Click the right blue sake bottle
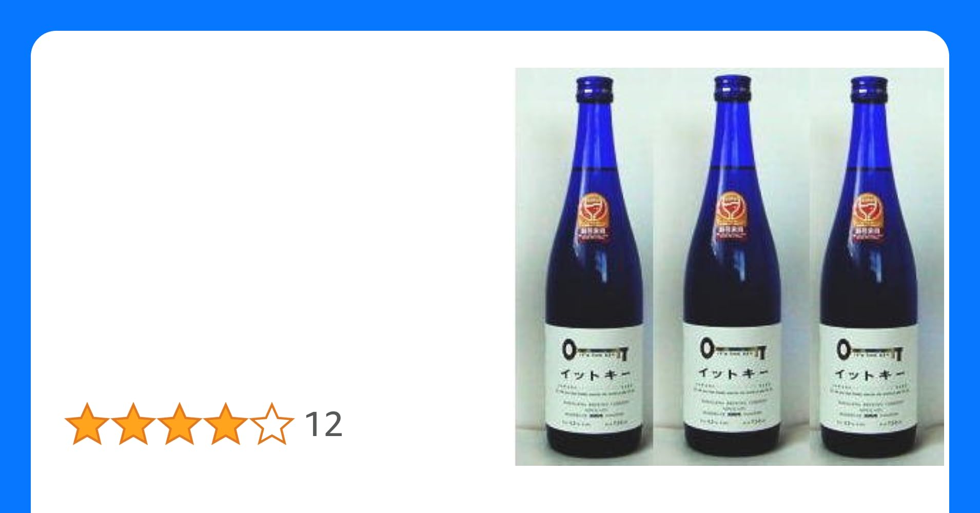980x513 pixels. [869, 267]
